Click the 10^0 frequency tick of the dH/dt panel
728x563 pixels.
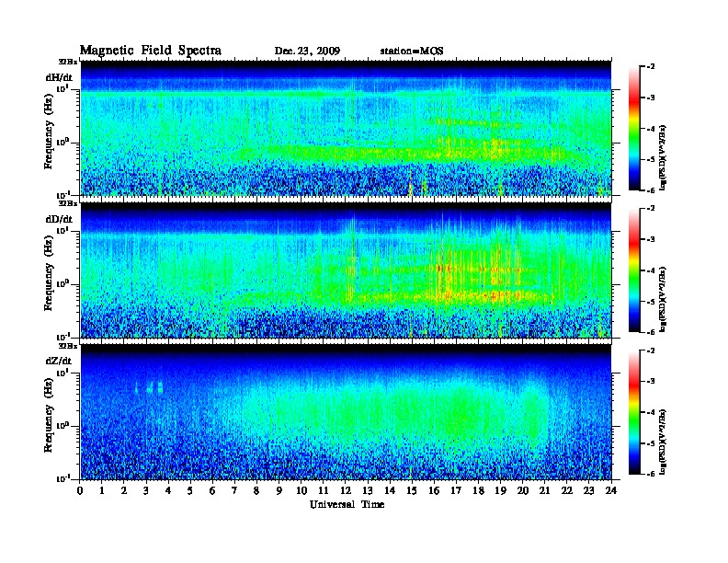pyautogui.click(x=63, y=142)
